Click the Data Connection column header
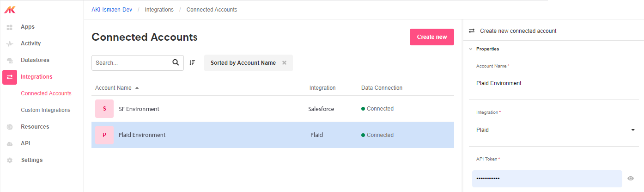The image size is (644, 192). (x=382, y=88)
